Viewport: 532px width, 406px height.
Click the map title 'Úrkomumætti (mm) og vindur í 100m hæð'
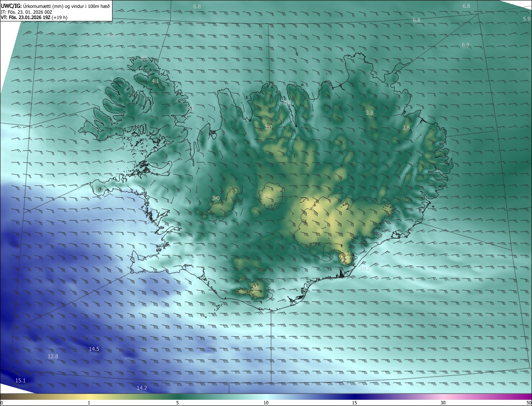pyautogui.click(x=66, y=6)
